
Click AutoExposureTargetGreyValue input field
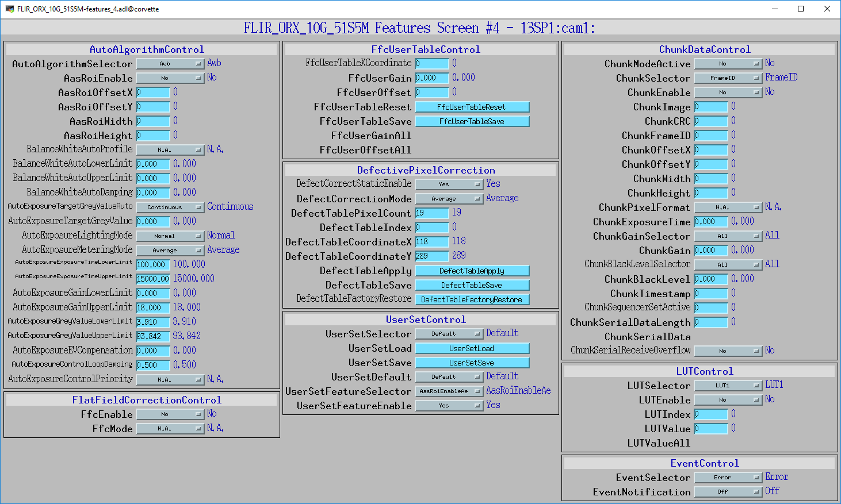153,221
